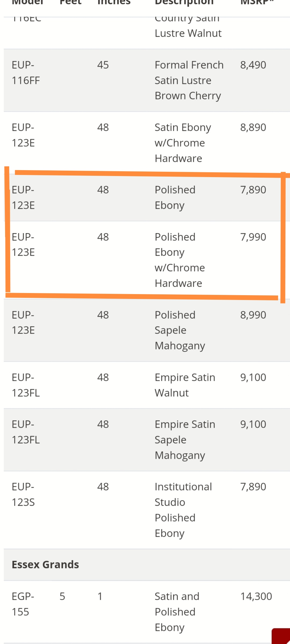Screen dimensions: 290x644
Task: Click the Model column header
Action: tap(27, 3)
